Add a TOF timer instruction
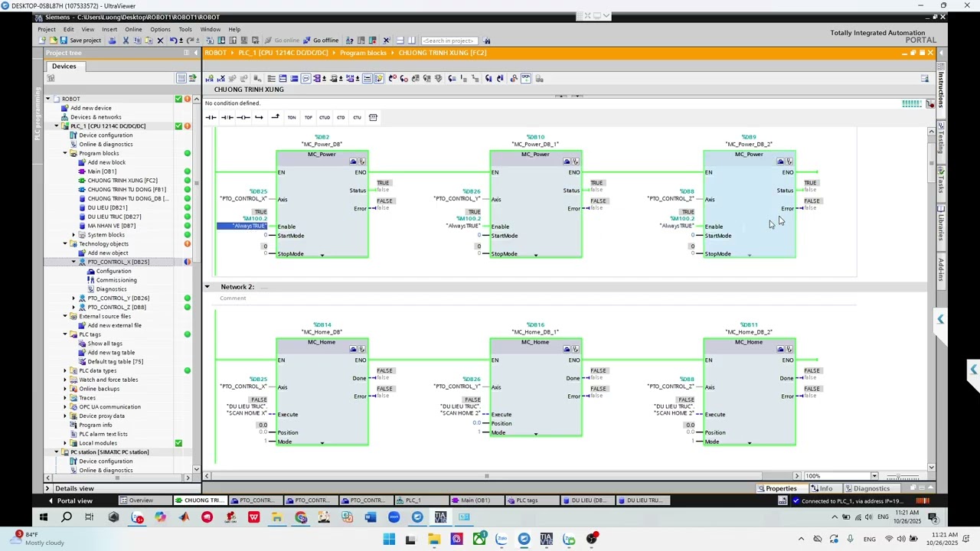980x551 pixels. (x=309, y=117)
